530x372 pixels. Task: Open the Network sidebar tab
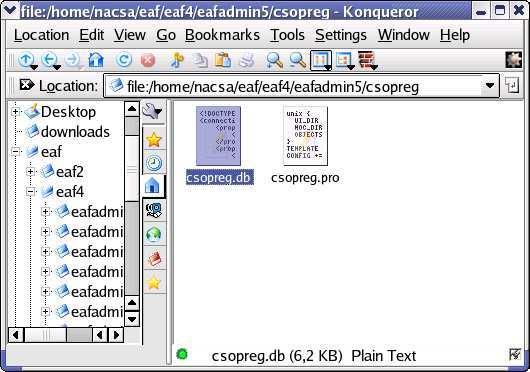pyautogui.click(x=154, y=209)
